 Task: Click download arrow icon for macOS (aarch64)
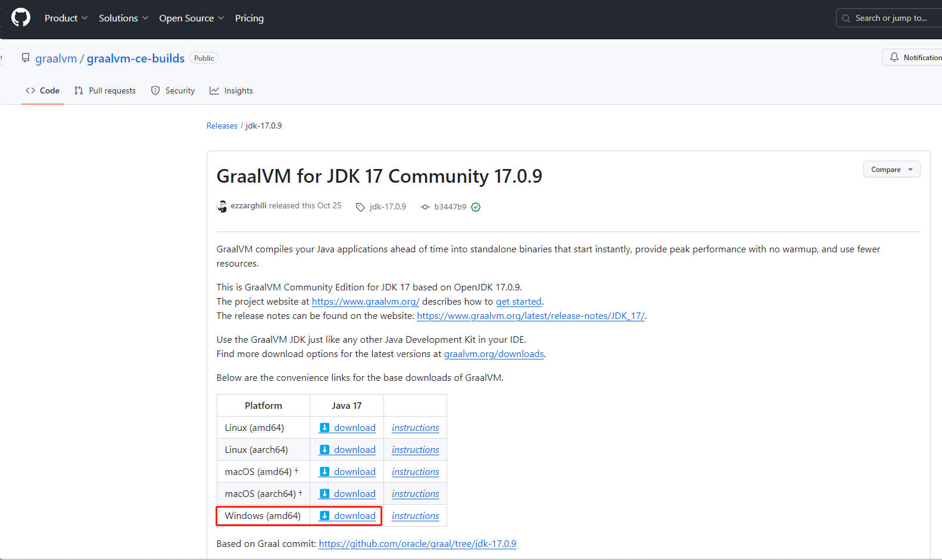pyautogui.click(x=325, y=493)
